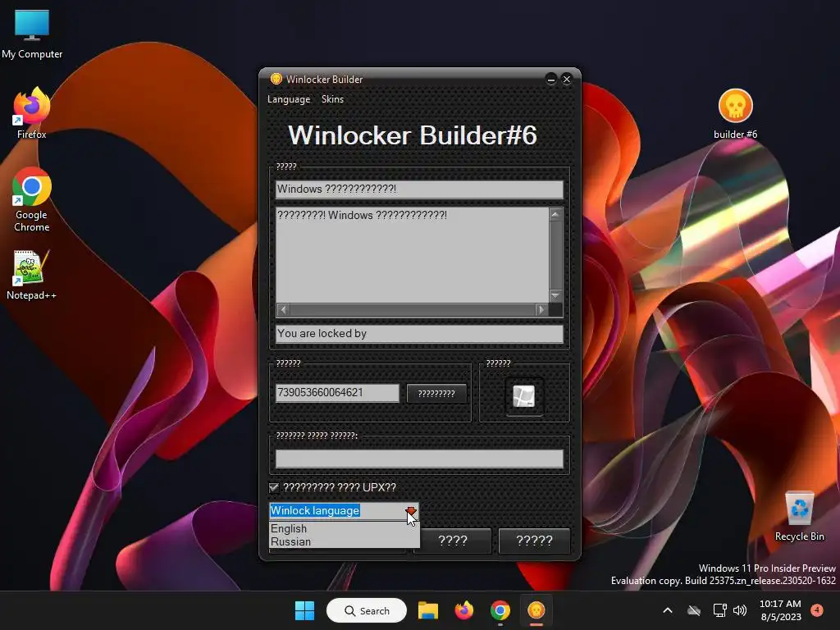Image resolution: width=840 pixels, height=630 pixels.
Task: Minimize the Winlocker Builder window
Action: pos(550,80)
